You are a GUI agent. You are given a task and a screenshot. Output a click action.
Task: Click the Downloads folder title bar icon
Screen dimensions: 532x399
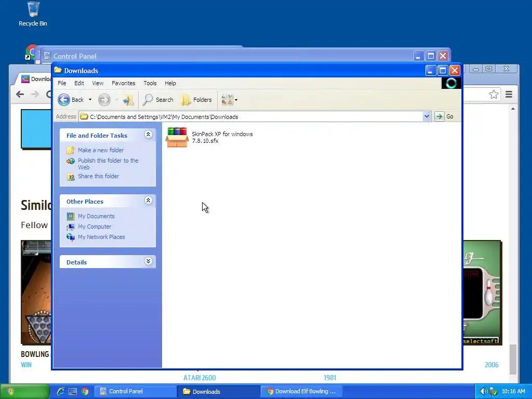[58, 70]
